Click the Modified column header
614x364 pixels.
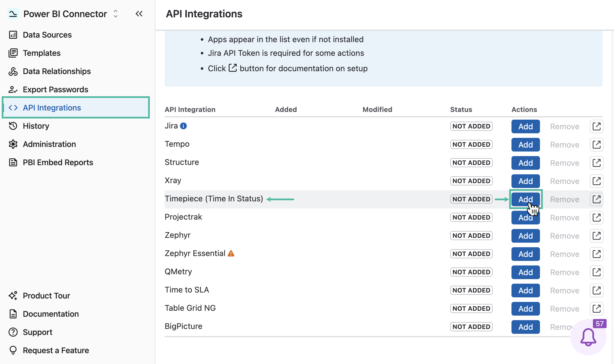[377, 109]
